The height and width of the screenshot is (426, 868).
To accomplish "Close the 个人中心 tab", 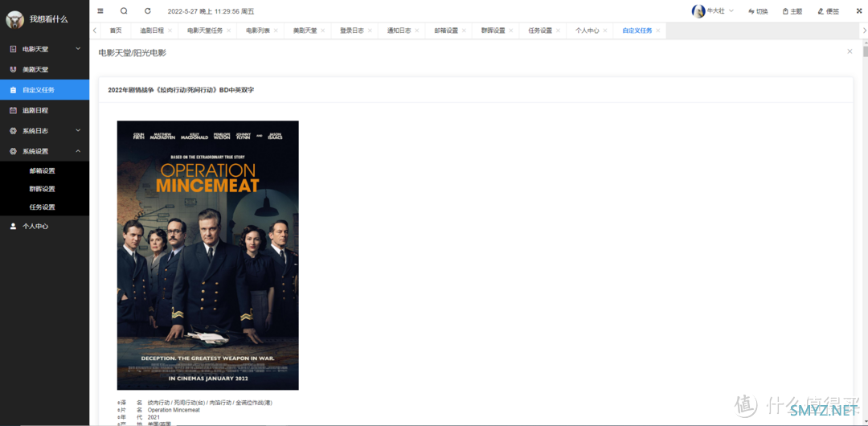I will pos(604,31).
